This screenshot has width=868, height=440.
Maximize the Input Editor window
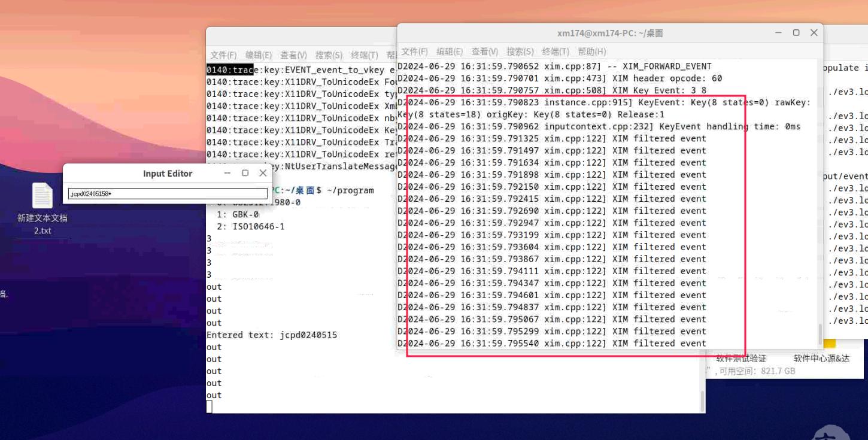coord(245,173)
